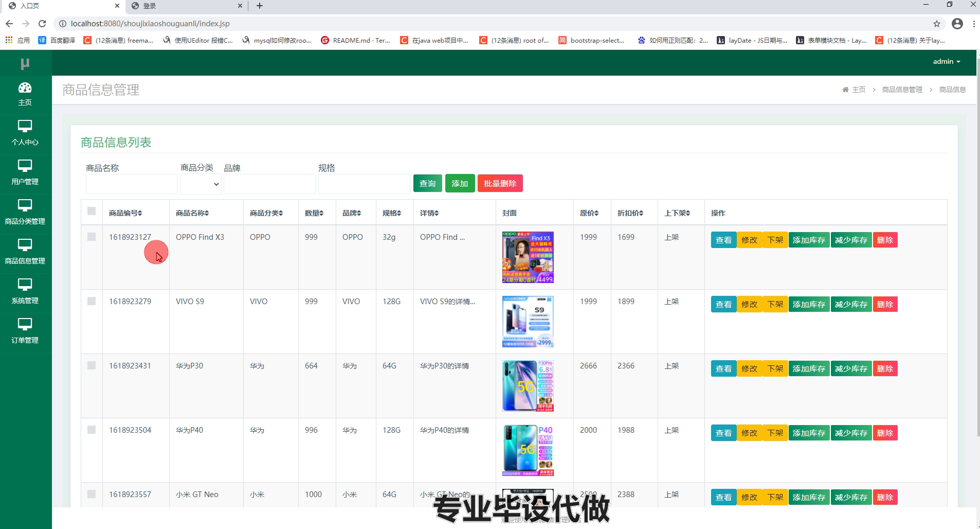Click the μ logo in top-left header
980x529 pixels.
(25, 63)
